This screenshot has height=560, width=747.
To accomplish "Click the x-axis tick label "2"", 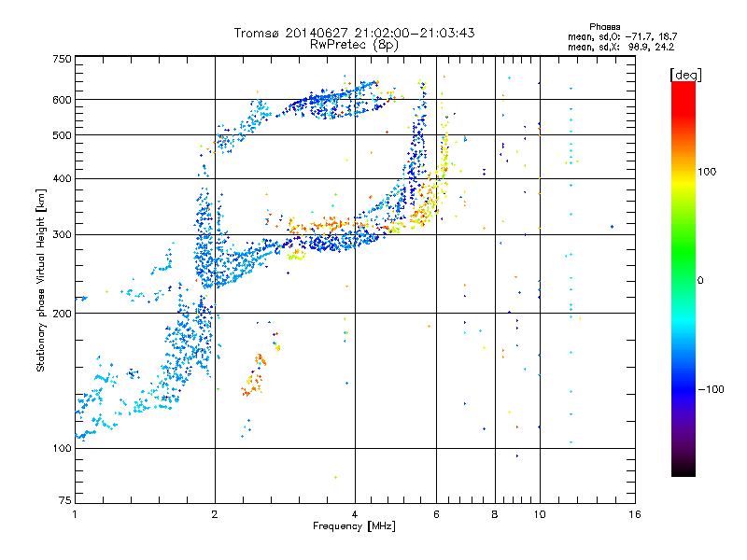I will coord(215,514).
